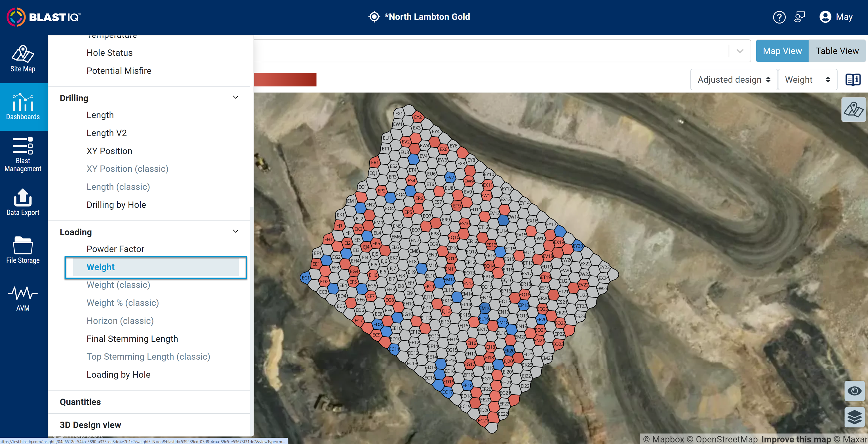Select blue hole EM16 on the map

click(484, 308)
